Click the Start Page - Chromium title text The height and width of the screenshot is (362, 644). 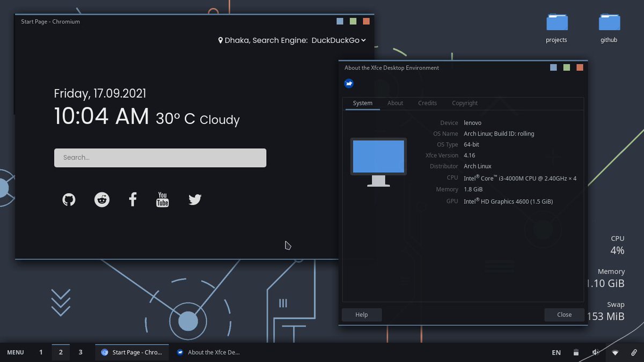(x=50, y=21)
